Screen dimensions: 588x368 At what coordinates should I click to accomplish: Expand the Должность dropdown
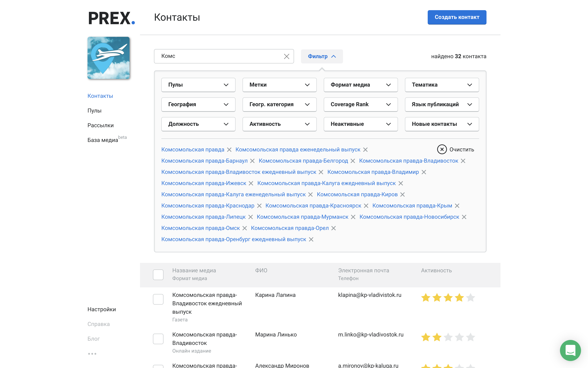[x=198, y=124]
